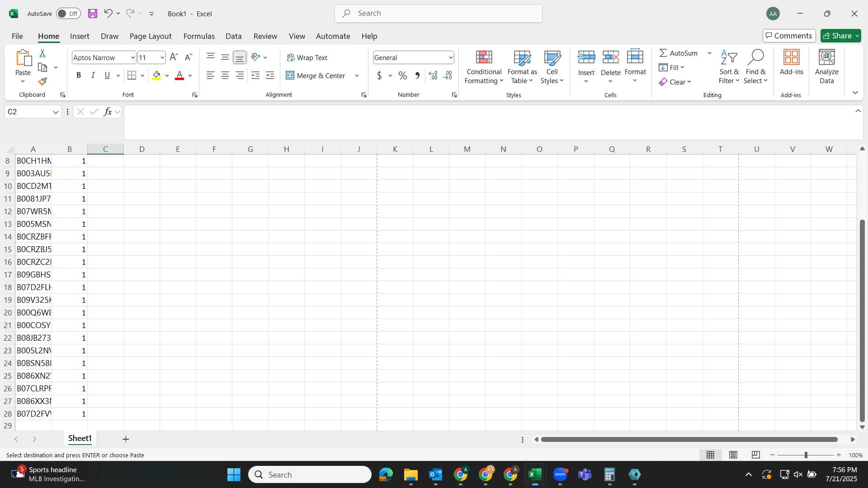Click the Save icon in title bar

tap(93, 14)
